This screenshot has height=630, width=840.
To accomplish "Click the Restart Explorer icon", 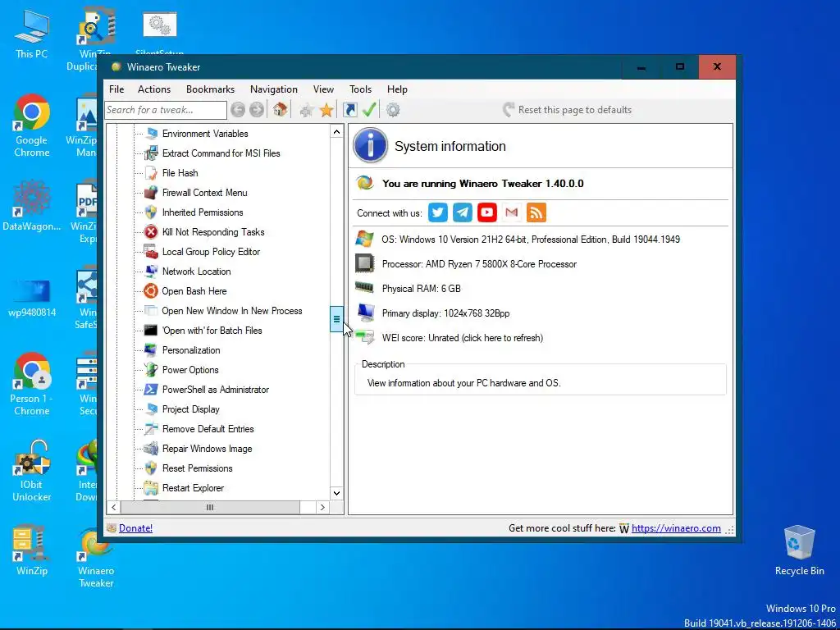I will [x=151, y=488].
